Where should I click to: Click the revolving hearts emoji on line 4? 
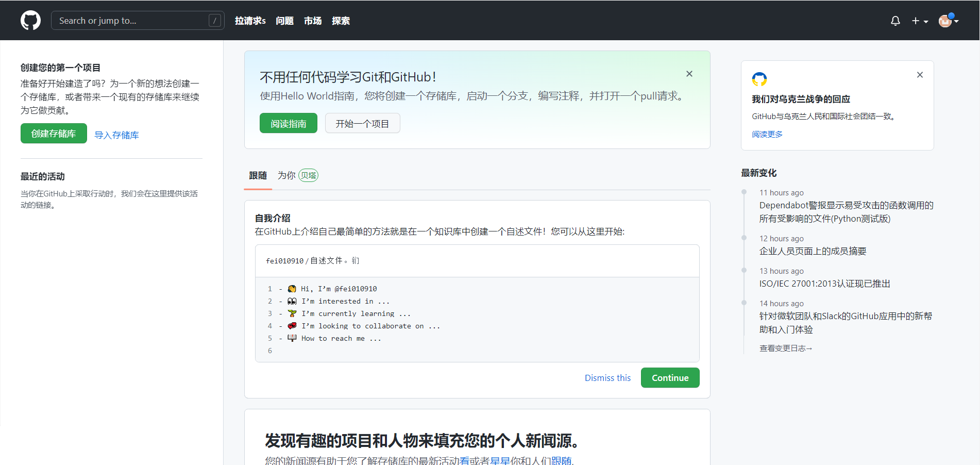coord(292,326)
